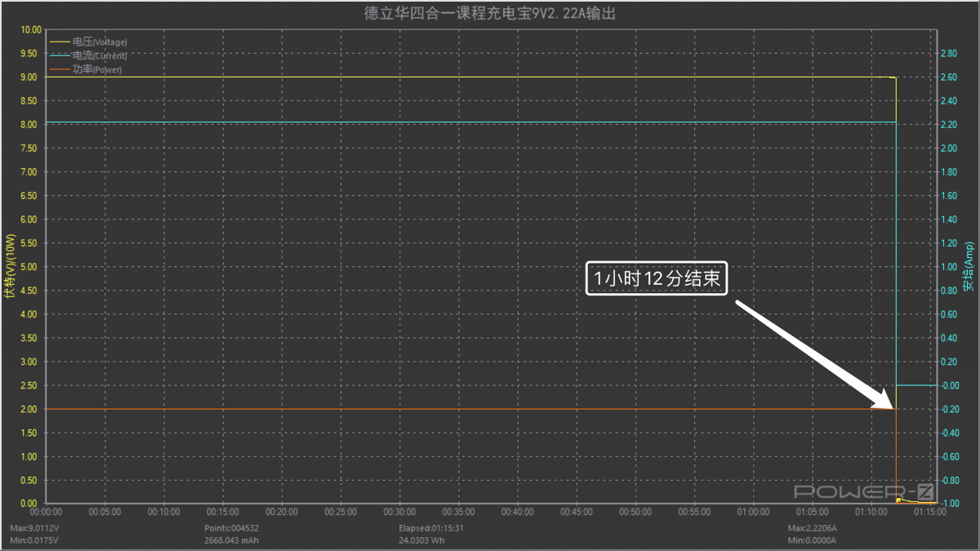Click the left 伏特(V)/(10W) axis title

11,267
